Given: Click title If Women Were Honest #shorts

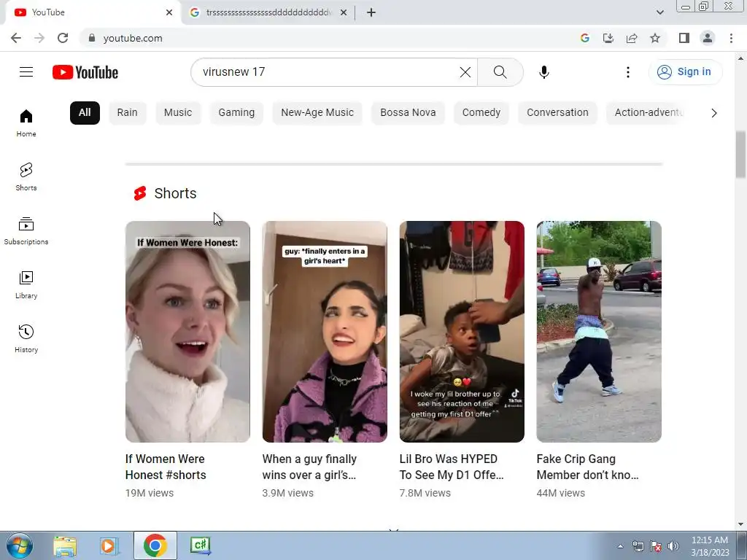Looking at the screenshot, I should click(166, 467).
